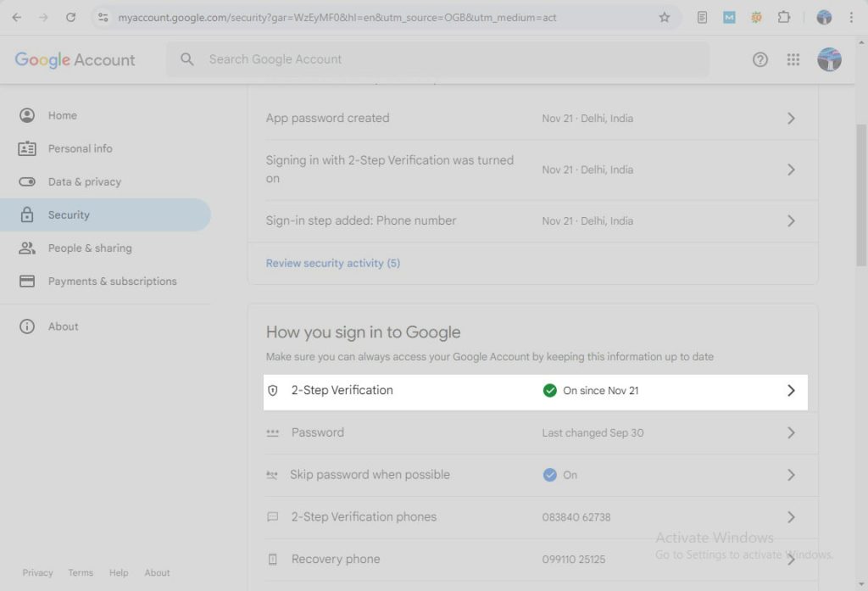
Task: Click How you sign in to Google heading
Action: point(363,332)
